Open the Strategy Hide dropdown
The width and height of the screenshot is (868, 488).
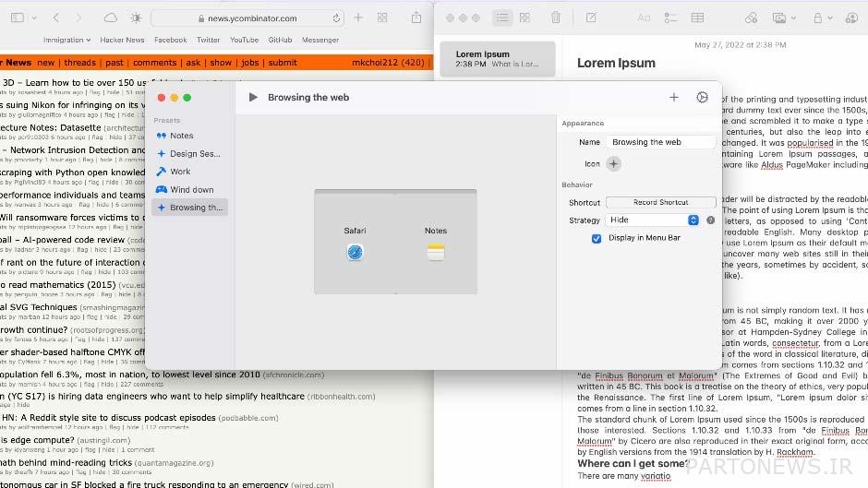[x=653, y=220]
